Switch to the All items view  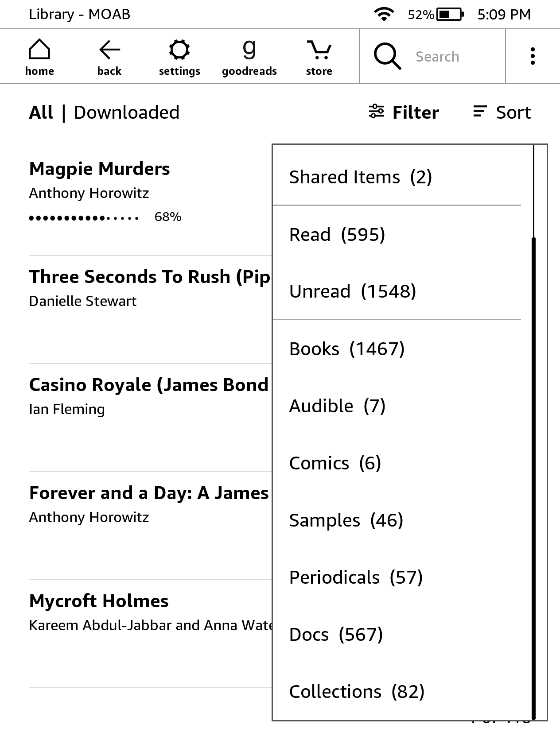(x=41, y=112)
